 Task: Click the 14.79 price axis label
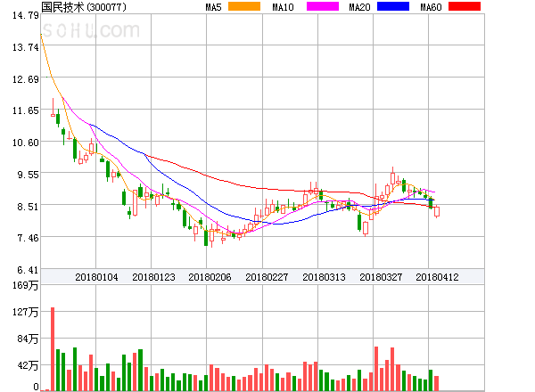coord(26,15)
